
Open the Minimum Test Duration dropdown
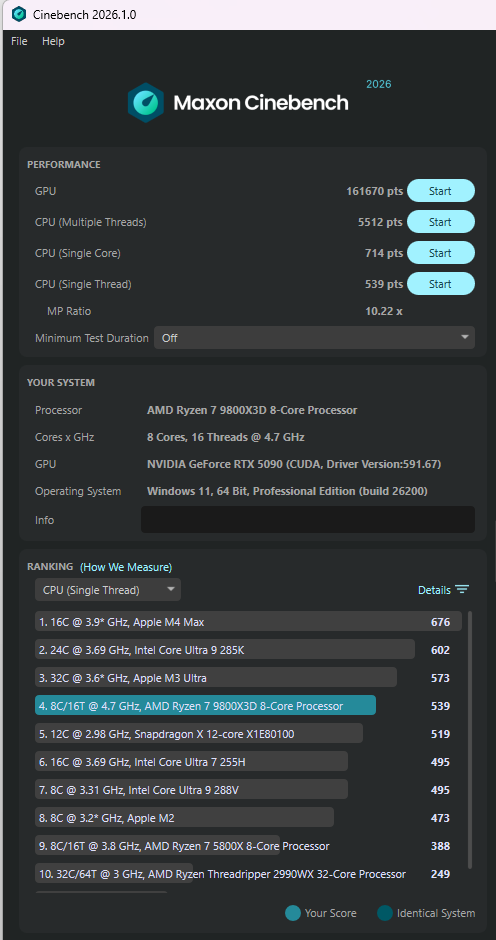click(314, 338)
